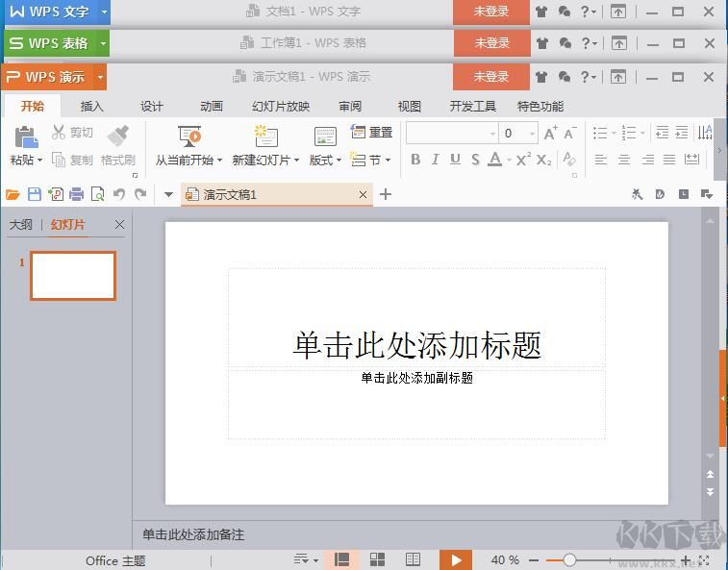Switch to the 大纲 outline tab
The height and width of the screenshot is (570, 728).
point(21,225)
